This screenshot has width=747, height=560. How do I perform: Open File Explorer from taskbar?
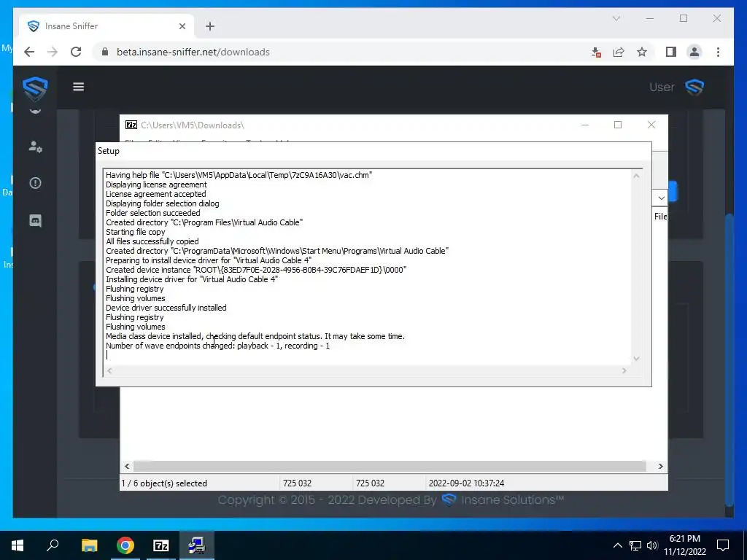pos(89,545)
